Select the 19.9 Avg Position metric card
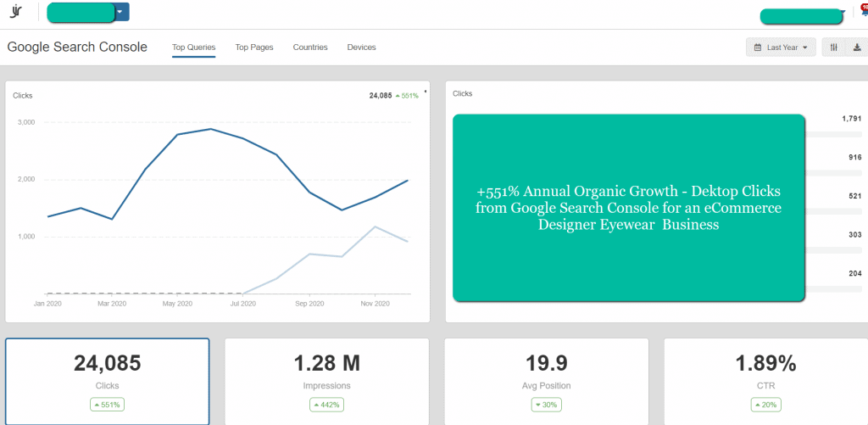The height and width of the screenshot is (425, 868). pos(547,381)
